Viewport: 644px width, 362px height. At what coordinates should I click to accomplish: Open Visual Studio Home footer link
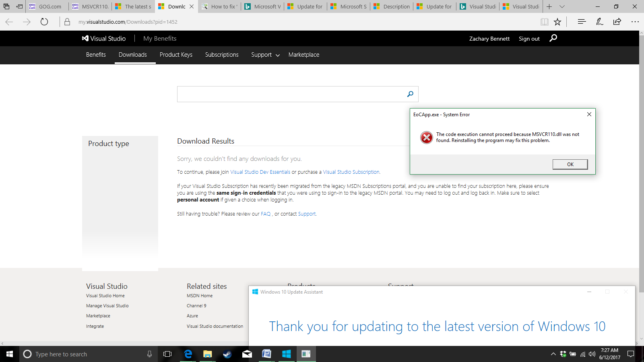pyautogui.click(x=105, y=296)
